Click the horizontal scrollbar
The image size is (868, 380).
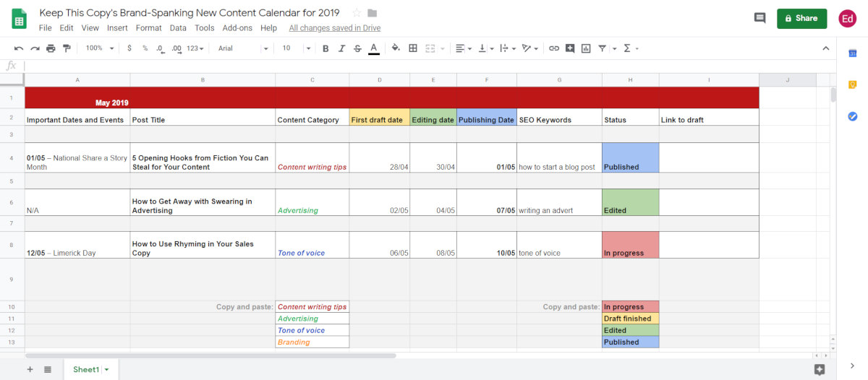[x=210, y=355]
